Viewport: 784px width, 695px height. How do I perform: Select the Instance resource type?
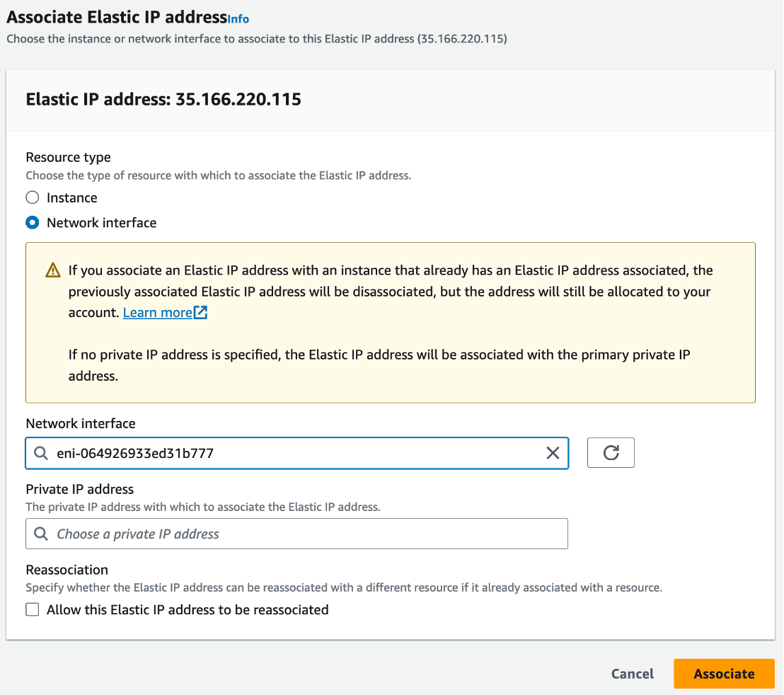point(31,197)
